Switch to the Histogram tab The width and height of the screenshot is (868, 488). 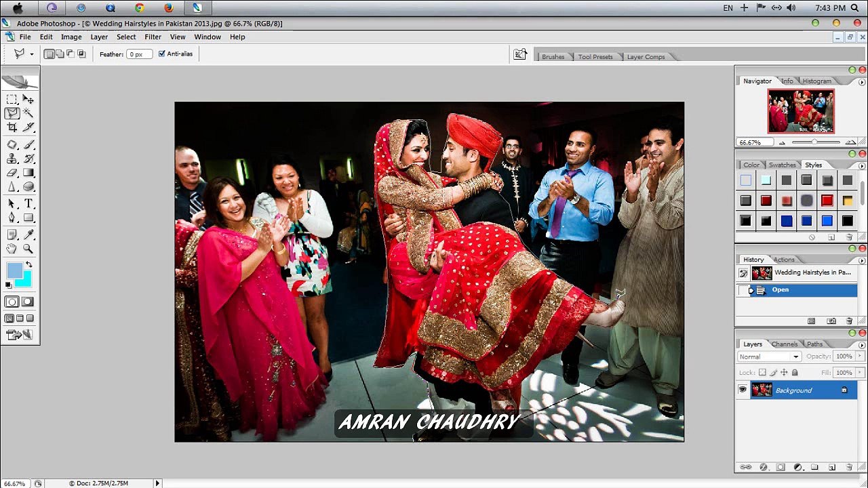[x=816, y=81]
